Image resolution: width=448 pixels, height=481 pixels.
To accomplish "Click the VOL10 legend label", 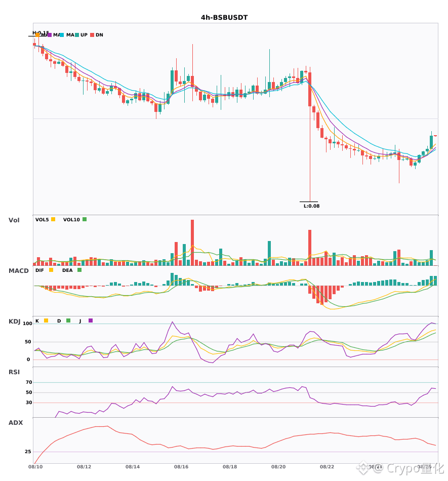I will (x=71, y=220).
